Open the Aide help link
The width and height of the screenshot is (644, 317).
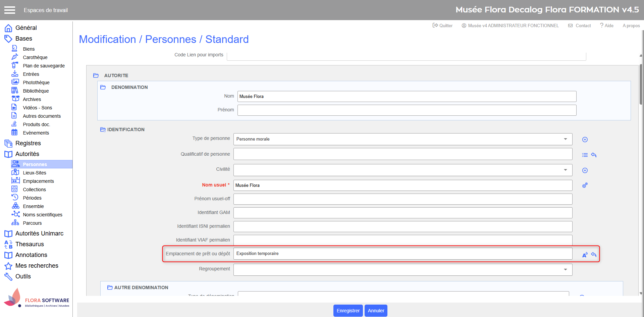coord(607,25)
